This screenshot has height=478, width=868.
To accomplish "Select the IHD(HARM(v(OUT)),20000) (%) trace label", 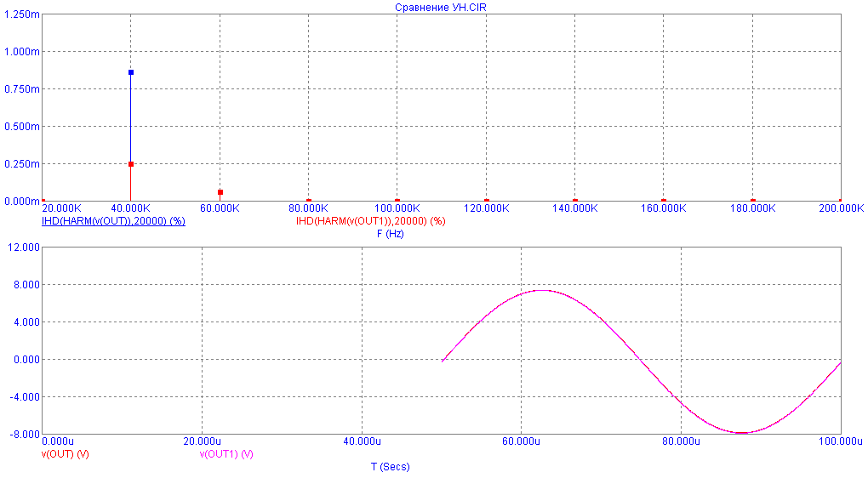I will [113, 221].
